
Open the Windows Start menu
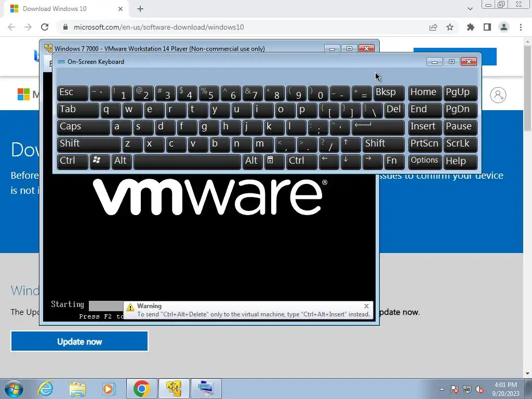tap(14, 389)
